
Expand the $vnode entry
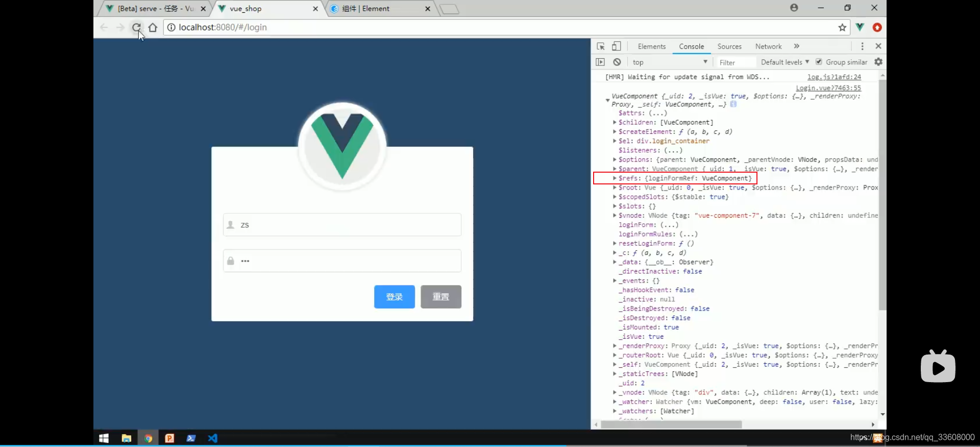click(x=615, y=216)
